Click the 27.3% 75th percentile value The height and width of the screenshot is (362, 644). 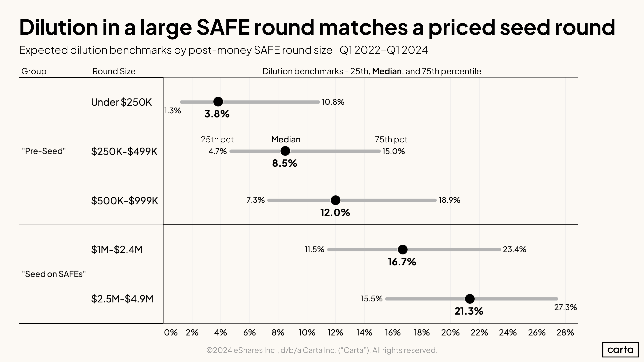566,307
